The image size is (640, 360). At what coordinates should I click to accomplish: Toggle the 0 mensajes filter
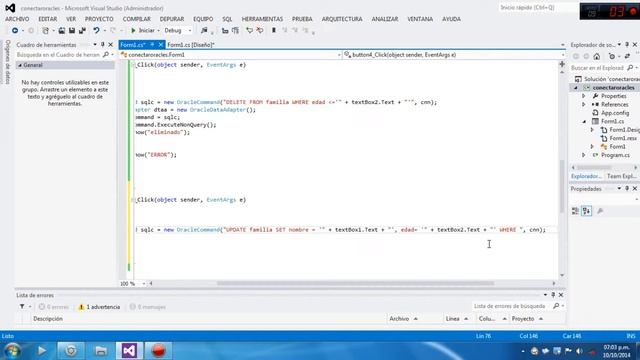coord(147,307)
